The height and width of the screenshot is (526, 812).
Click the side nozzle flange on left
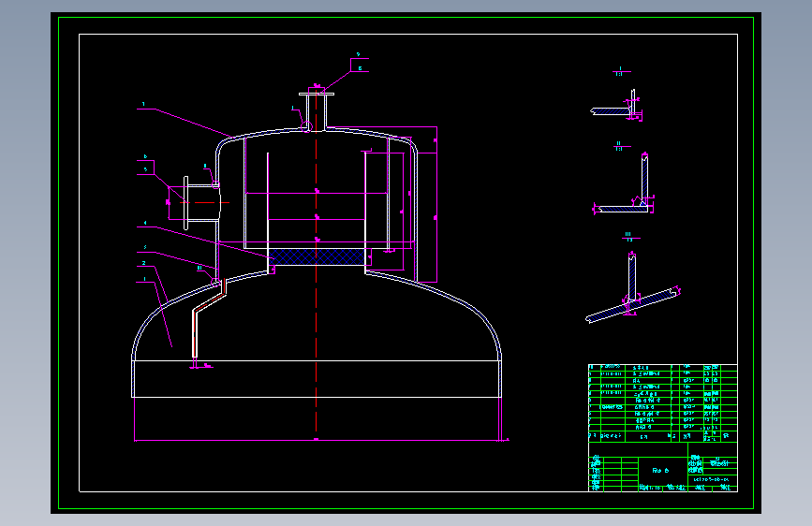tap(186, 203)
